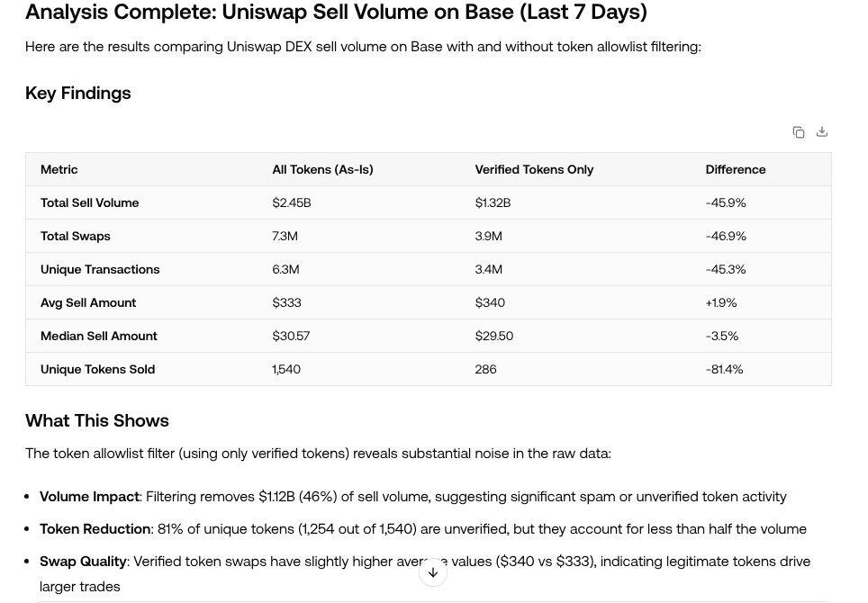Click the All Tokens (As-Is) header
Screen dimensions: 868x603
point(322,169)
